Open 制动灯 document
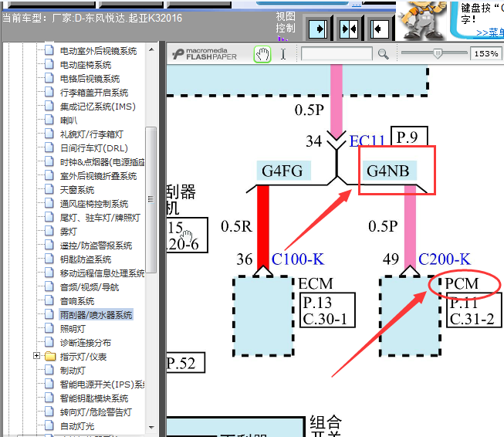504x437 pixels. 73,371
